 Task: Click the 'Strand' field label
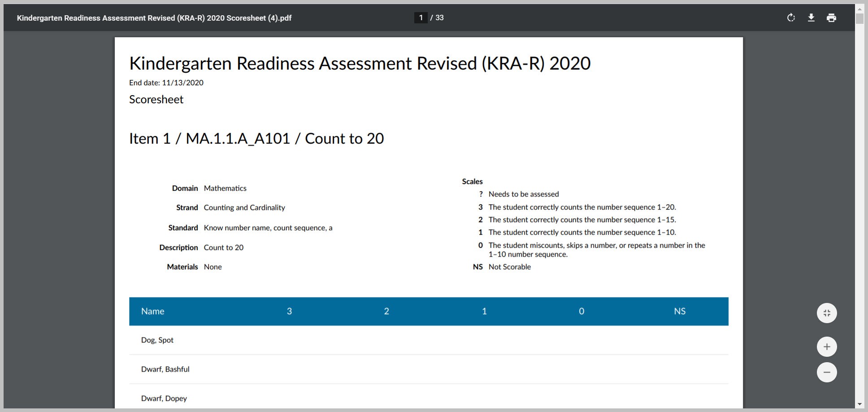point(187,207)
